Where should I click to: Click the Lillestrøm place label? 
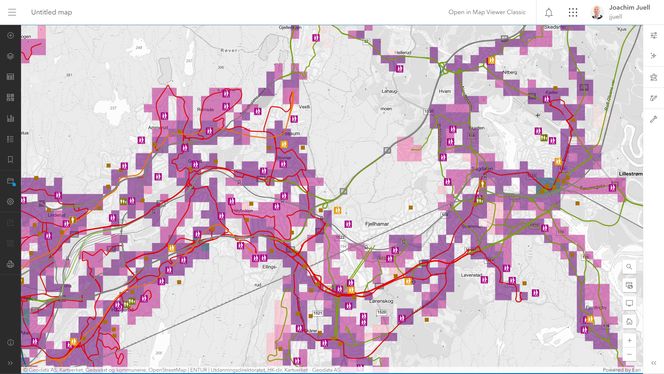click(x=631, y=174)
